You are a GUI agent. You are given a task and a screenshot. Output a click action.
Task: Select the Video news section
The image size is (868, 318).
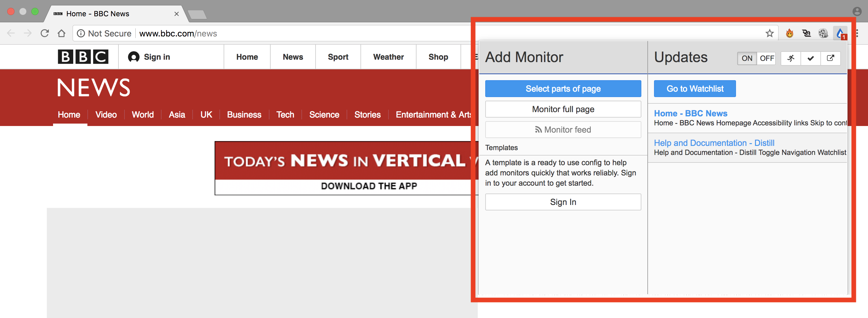tap(106, 115)
